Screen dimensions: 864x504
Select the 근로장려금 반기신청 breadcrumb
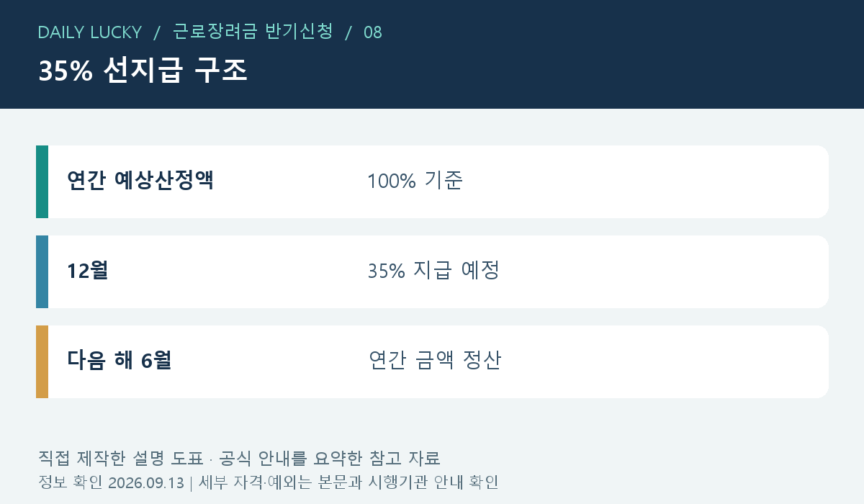(x=253, y=32)
